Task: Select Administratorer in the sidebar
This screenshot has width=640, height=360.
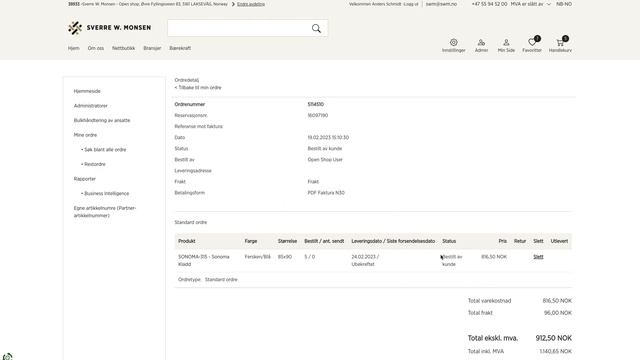Action: pyautogui.click(x=91, y=106)
